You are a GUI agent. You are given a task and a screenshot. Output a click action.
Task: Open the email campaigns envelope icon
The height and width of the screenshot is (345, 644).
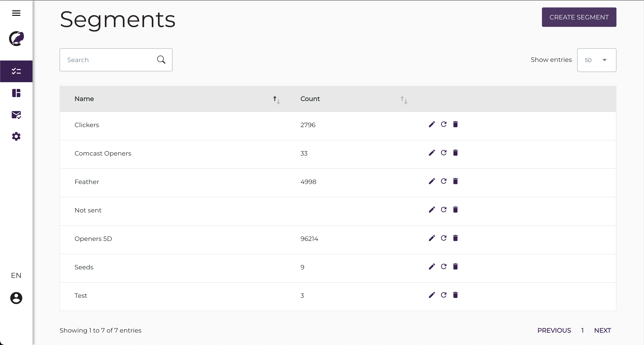coord(16,115)
